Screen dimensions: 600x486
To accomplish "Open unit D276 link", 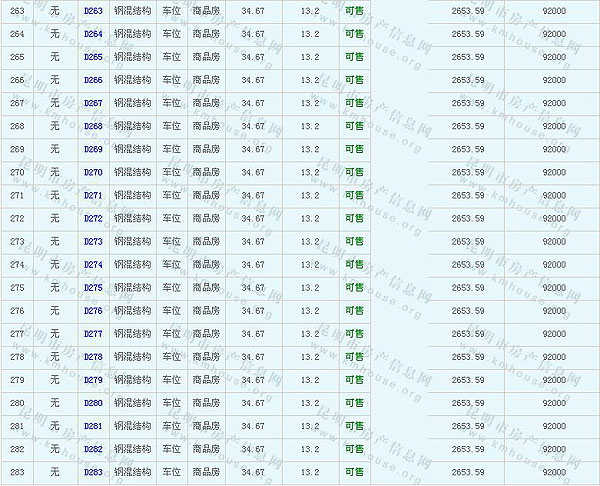I will (x=93, y=310).
